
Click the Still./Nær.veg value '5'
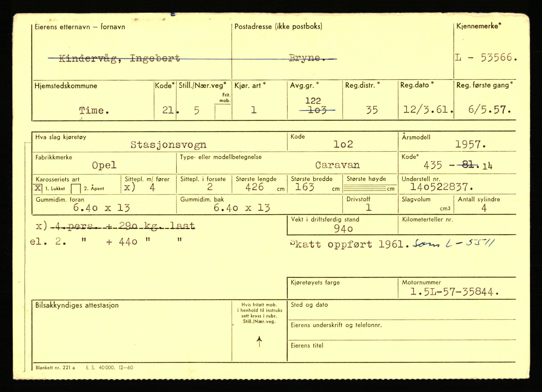pyautogui.click(x=196, y=110)
